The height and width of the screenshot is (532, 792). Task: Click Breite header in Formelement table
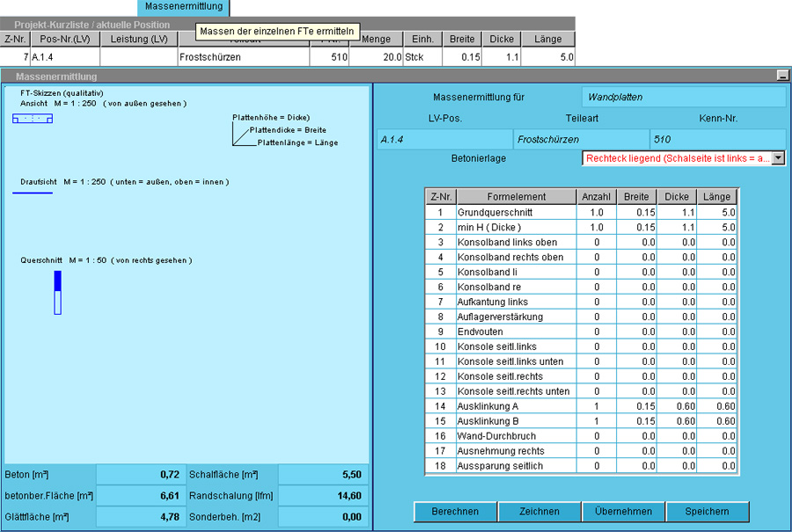[x=636, y=196]
